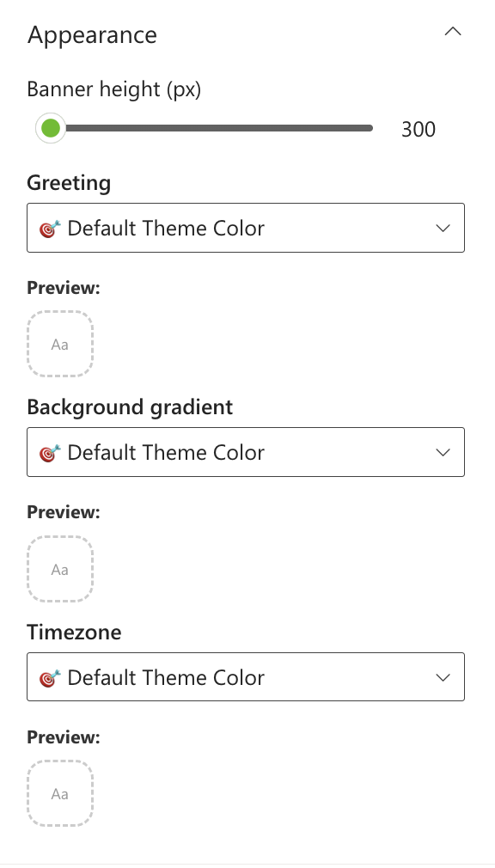495x868 pixels.
Task: Click the Aa preview box under Timezone
Action: 60,793
